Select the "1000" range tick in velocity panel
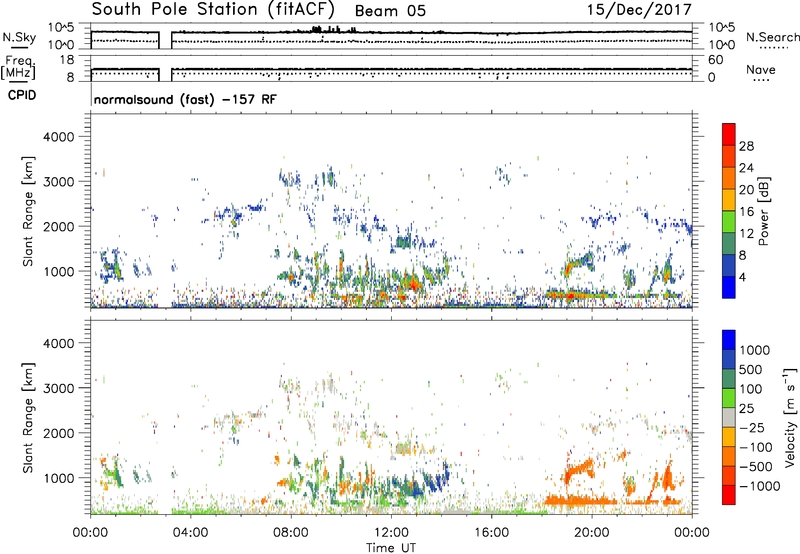Viewport: 800px width, 554px height. 59,478
